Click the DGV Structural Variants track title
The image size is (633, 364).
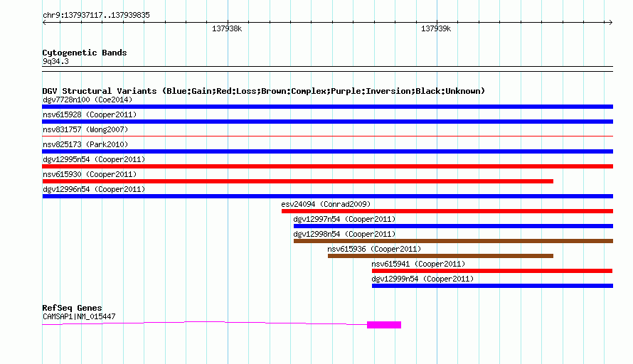(264, 91)
